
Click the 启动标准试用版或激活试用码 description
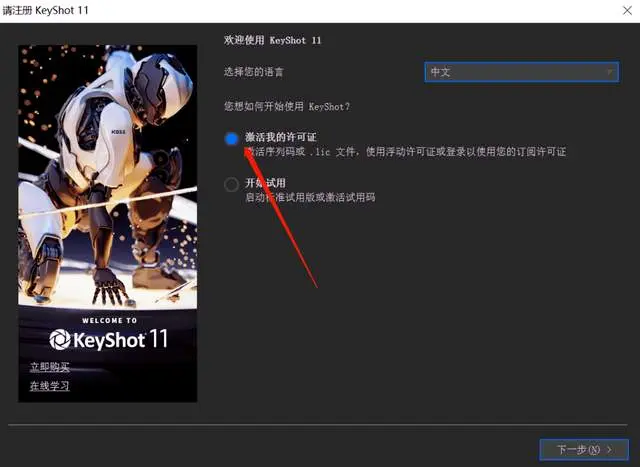tap(310, 198)
